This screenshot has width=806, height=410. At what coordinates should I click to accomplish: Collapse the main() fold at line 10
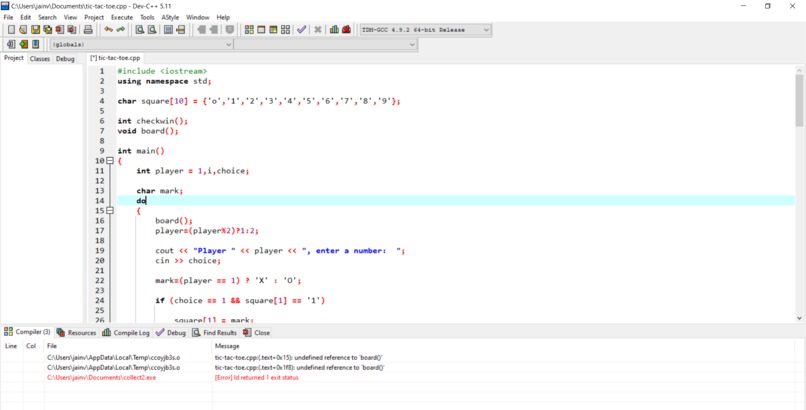(110, 161)
